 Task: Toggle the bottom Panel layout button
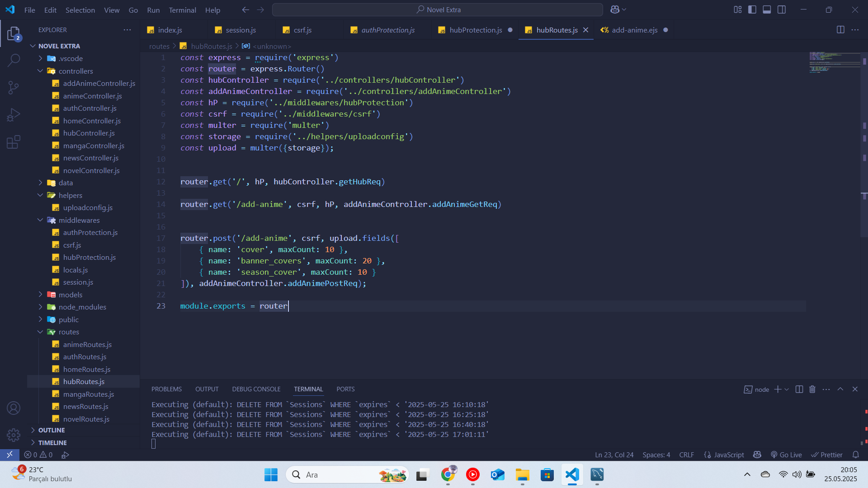pos(767,9)
